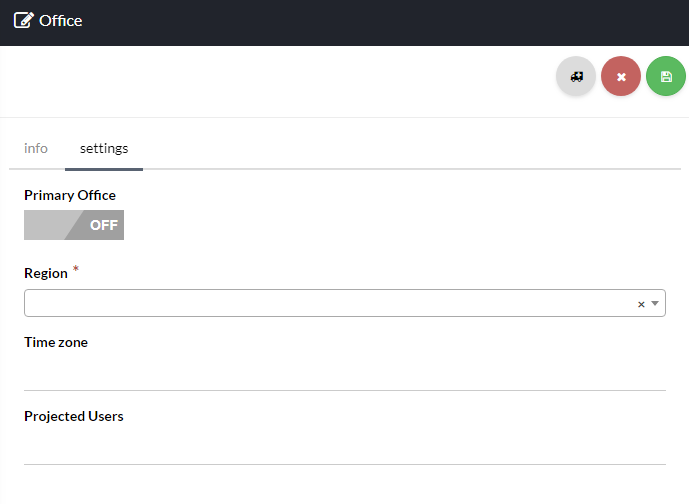689x504 pixels.
Task: Open the Region dropdown arrow
Action: 655,303
